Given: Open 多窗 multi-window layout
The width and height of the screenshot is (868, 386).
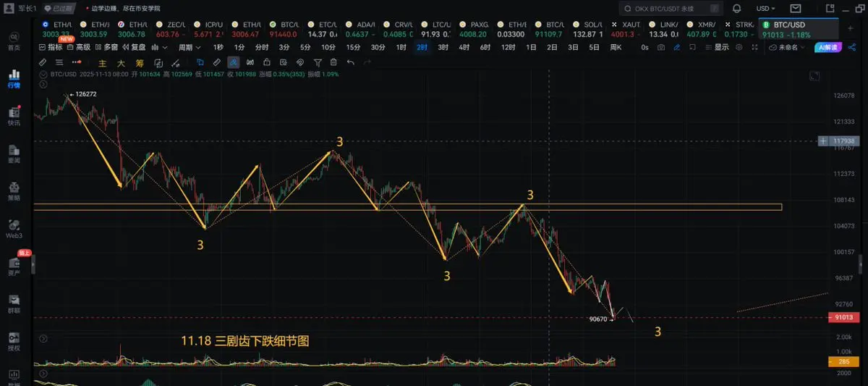Looking at the screenshot, I should tap(107, 47).
